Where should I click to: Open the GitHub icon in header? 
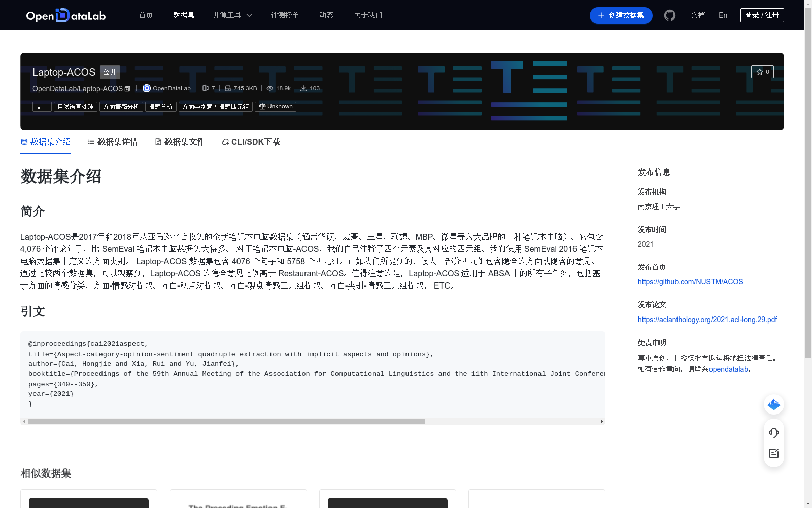coord(670,15)
